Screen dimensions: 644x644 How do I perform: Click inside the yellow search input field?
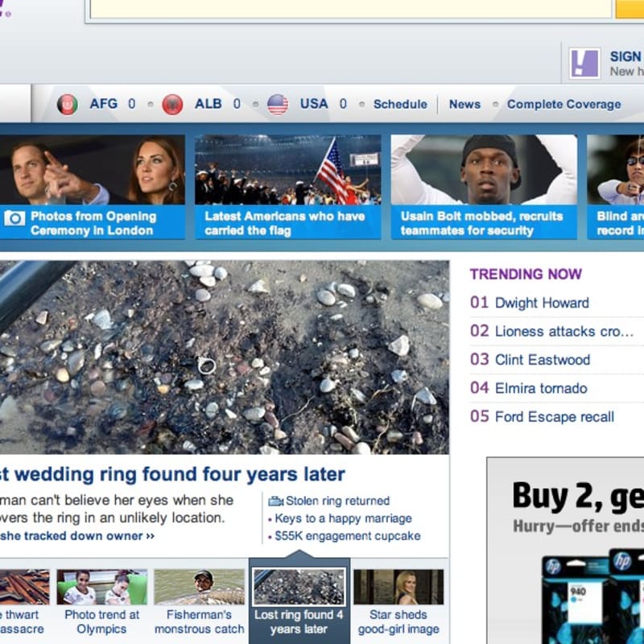[x=350, y=9]
